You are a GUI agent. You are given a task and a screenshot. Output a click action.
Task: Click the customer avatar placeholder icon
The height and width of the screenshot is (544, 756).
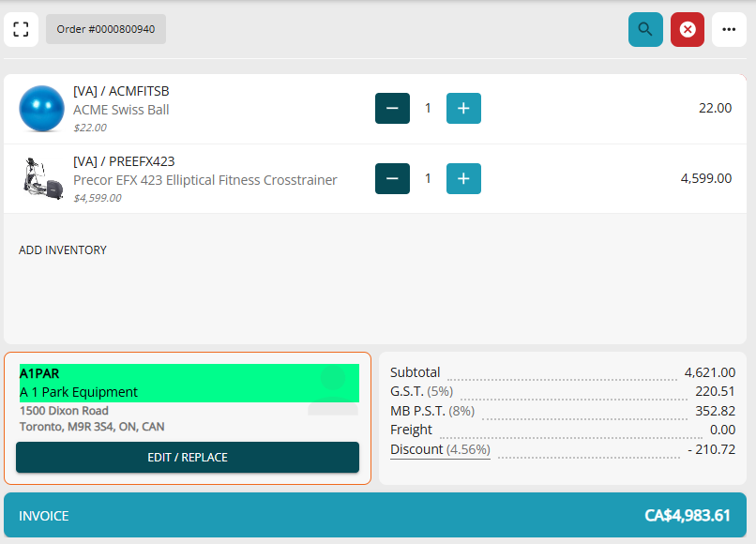click(x=333, y=390)
